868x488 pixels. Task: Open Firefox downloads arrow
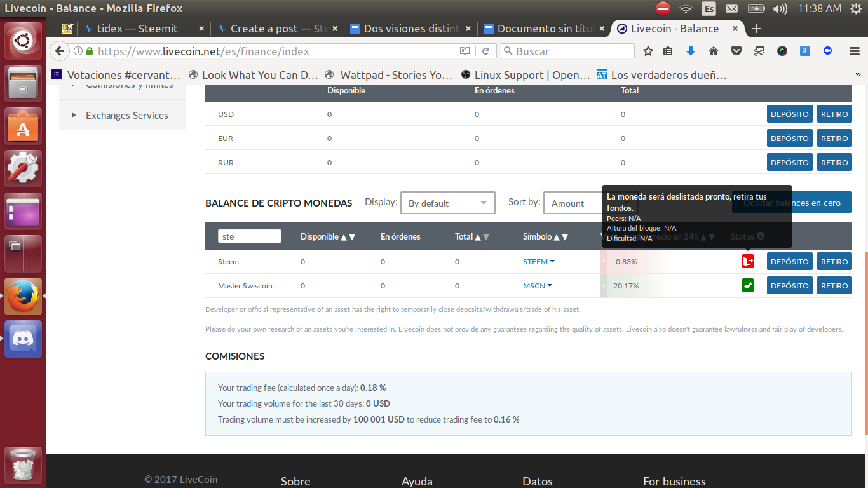[x=691, y=51]
